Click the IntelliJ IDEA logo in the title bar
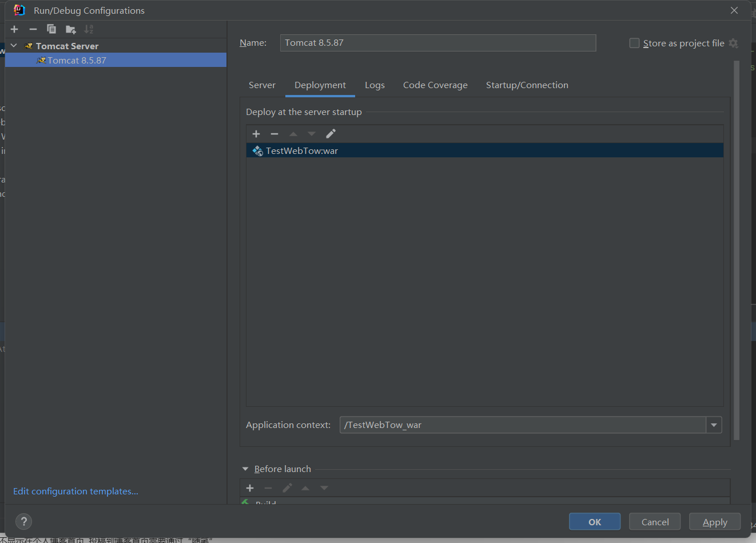The width and height of the screenshot is (756, 543). click(19, 10)
